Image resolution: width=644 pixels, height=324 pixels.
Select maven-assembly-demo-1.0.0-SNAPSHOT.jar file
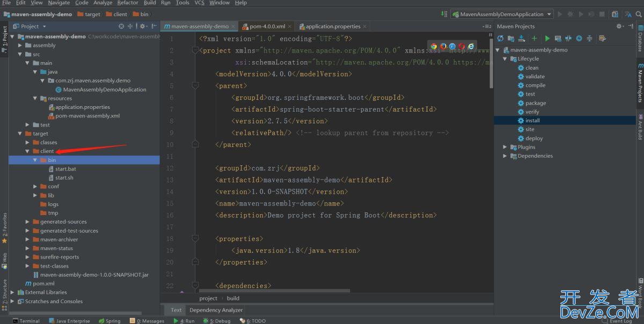[94, 275]
